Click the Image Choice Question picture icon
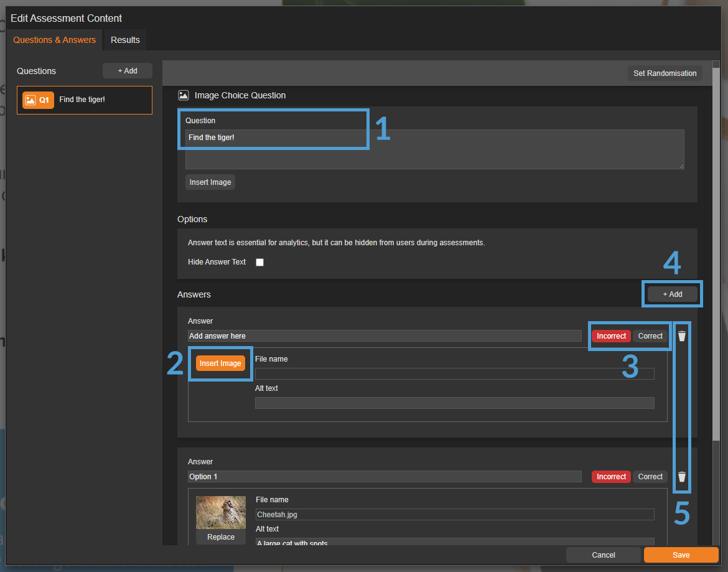Image resolution: width=728 pixels, height=572 pixels. click(183, 95)
